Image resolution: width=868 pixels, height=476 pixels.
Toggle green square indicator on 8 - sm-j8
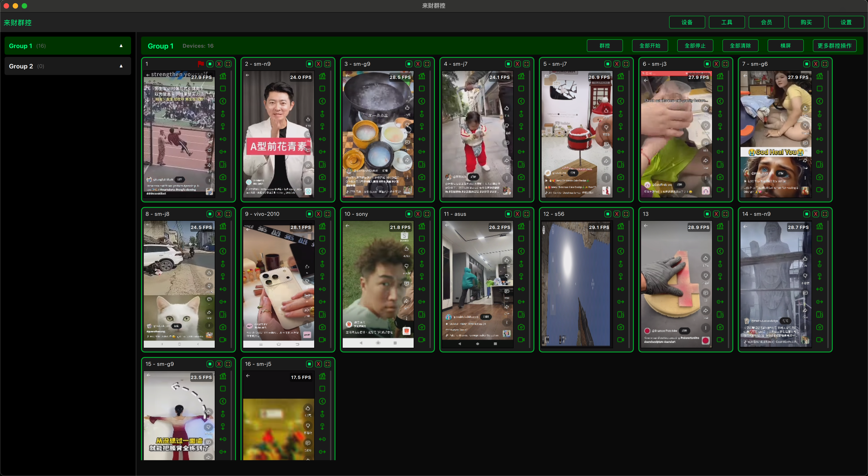point(210,214)
